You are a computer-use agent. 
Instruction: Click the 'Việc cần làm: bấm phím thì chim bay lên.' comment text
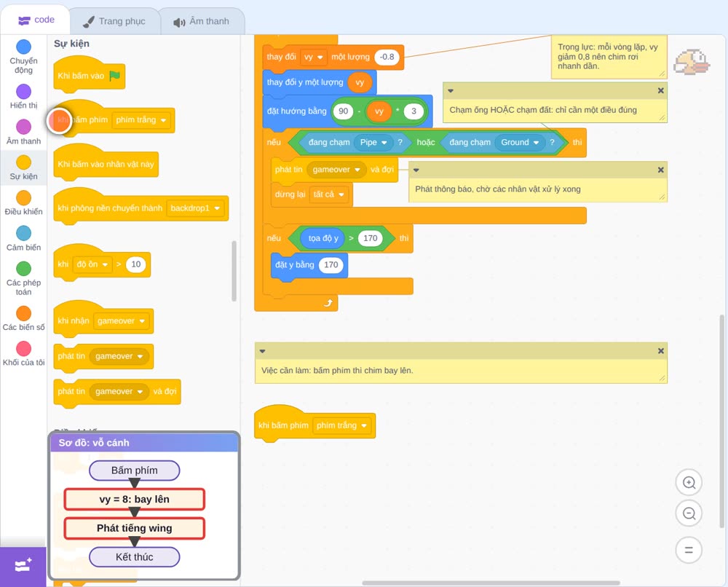tap(337, 371)
